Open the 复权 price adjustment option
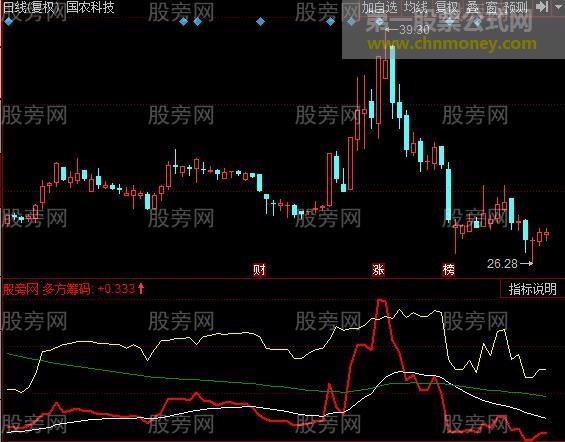This screenshot has width=565, height=442. click(446, 7)
